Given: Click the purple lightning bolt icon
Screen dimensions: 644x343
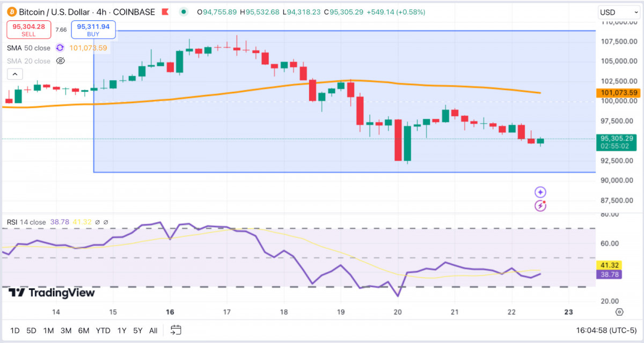Looking at the screenshot, I should (540, 206).
